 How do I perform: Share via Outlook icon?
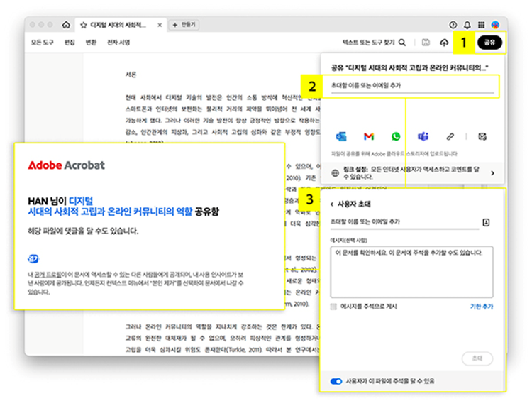pos(341,136)
